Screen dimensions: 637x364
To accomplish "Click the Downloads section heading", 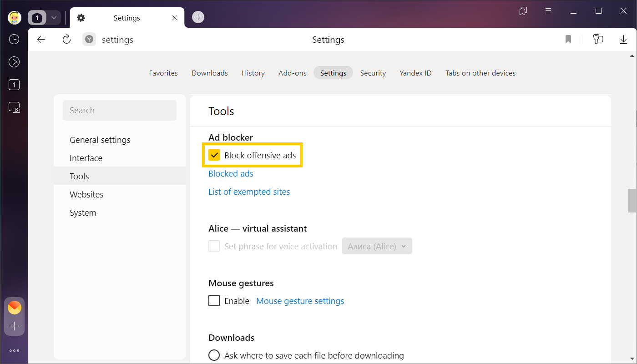I will coord(232,338).
